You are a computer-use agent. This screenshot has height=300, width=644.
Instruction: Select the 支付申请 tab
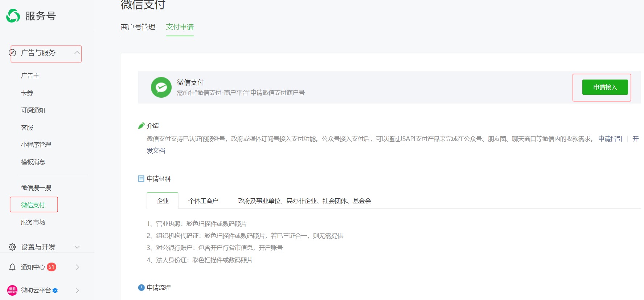(180, 27)
